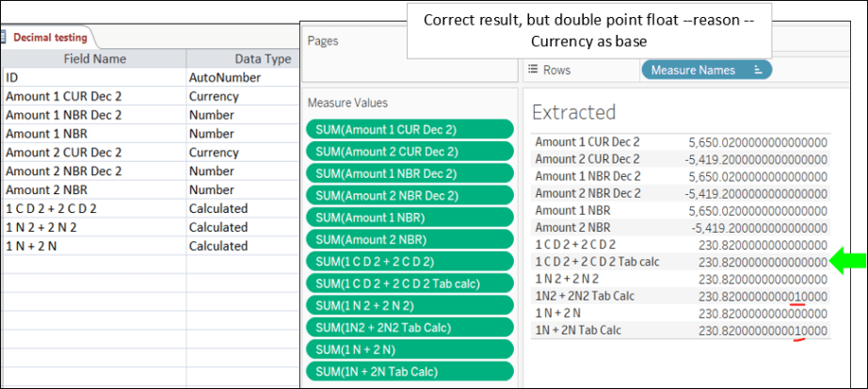This screenshot has width=868, height=389.
Task: Select Amount 2 NBR field in Access table
Action: click(x=95, y=189)
